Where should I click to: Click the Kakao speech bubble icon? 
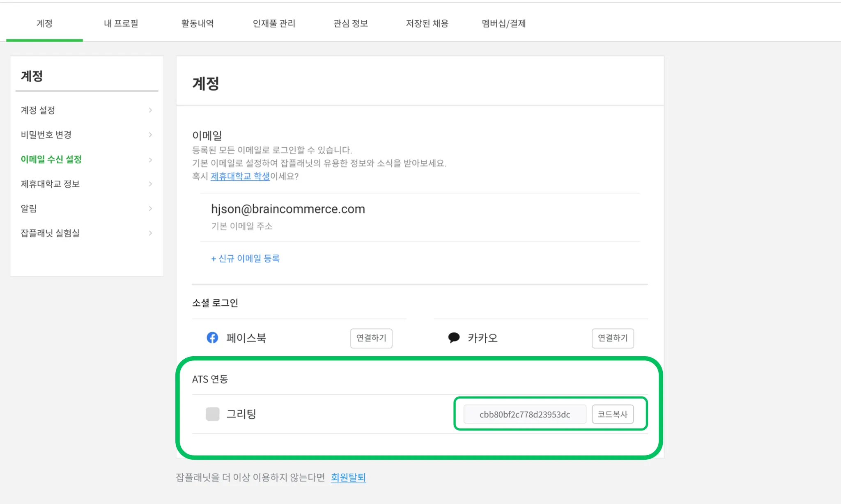(454, 338)
